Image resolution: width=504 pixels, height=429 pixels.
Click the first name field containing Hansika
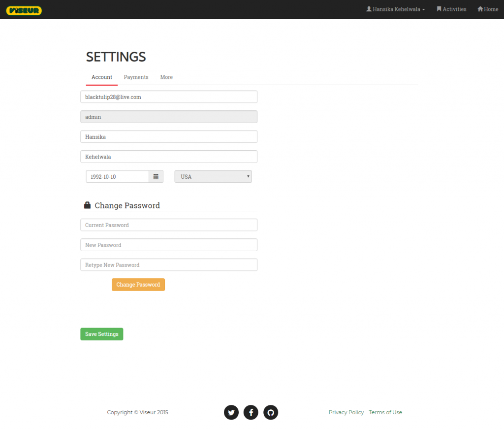(x=169, y=137)
